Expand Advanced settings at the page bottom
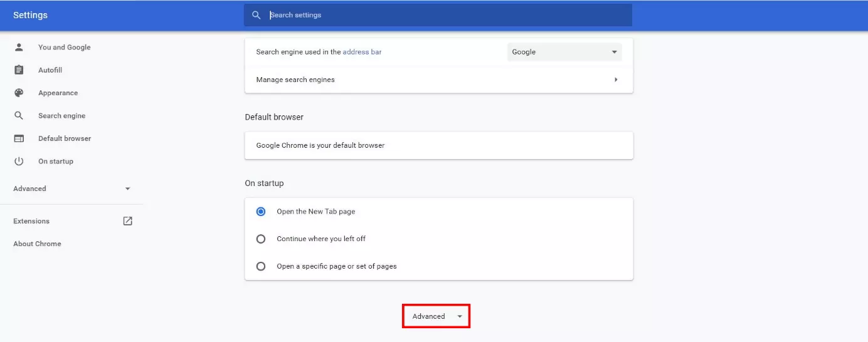 point(436,316)
